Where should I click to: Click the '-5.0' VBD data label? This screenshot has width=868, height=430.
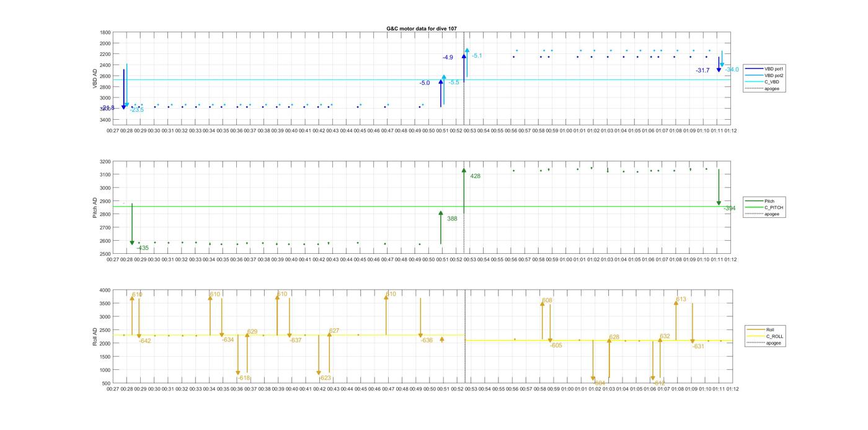click(x=425, y=83)
